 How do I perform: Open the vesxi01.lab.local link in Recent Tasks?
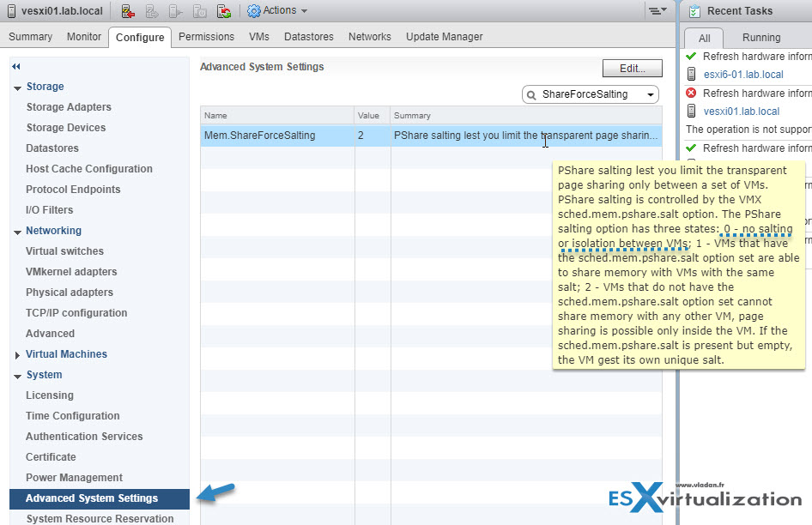click(741, 112)
